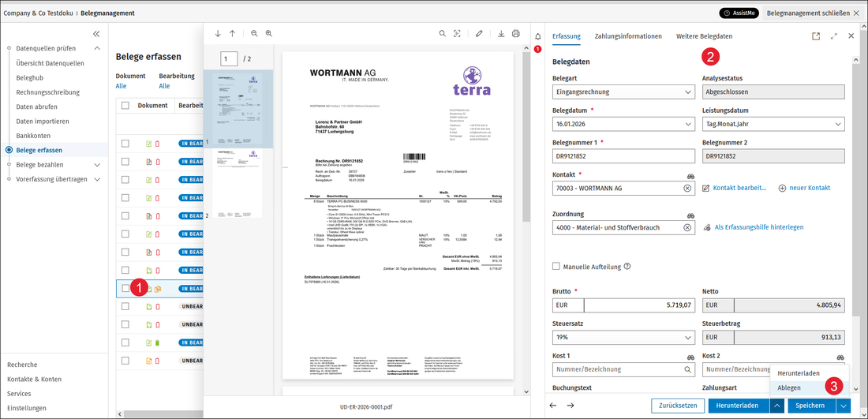The image size is (868, 419).
Task: Click the Zurücksetzen button
Action: [x=678, y=406]
